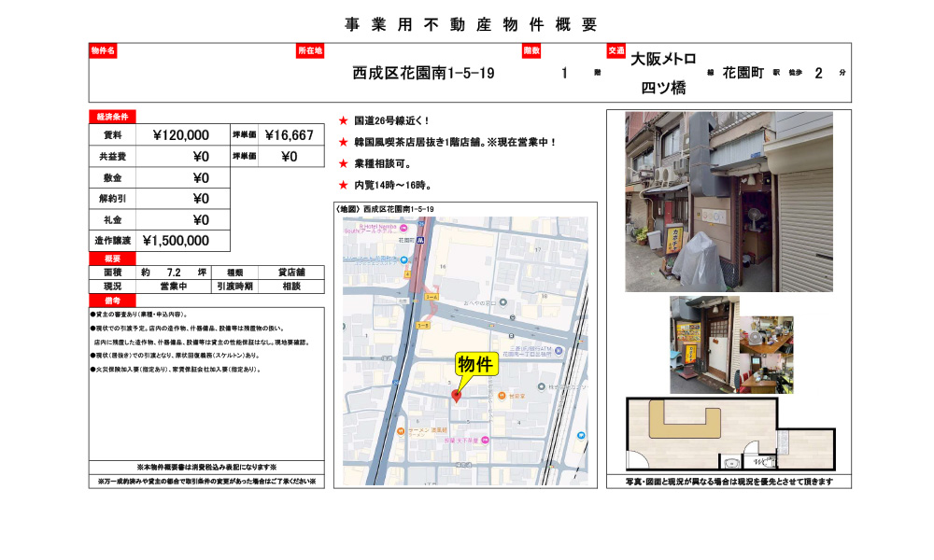Click the 相談 handover value
The image size is (934, 560).
(x=291, y=287)
